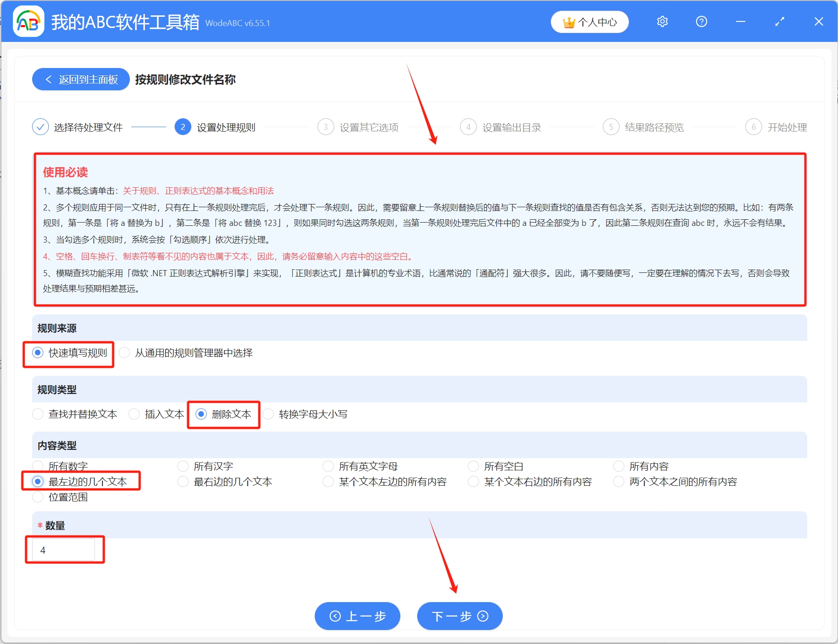Viewport: 838px width, 644px height.
Task: Select 位置范围 content type
Action: [x=38, y=497]
